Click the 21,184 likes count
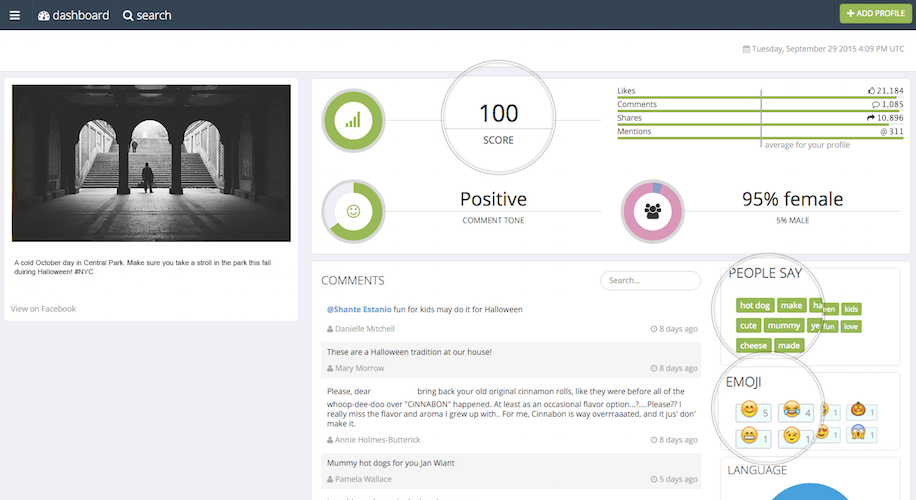The height and width of the screenshot is (500, 916). (x=890, y=91)
